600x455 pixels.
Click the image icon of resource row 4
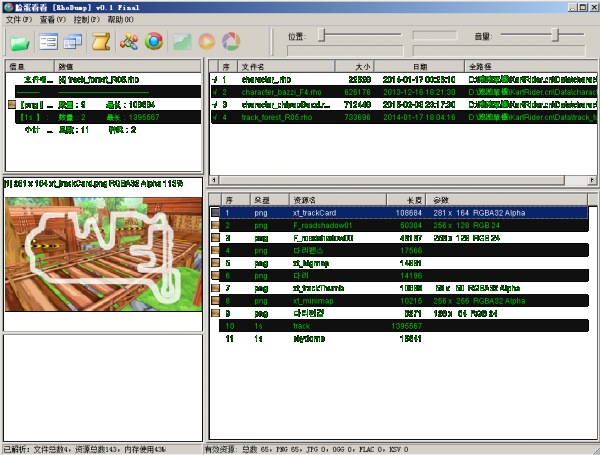[215, 250]
